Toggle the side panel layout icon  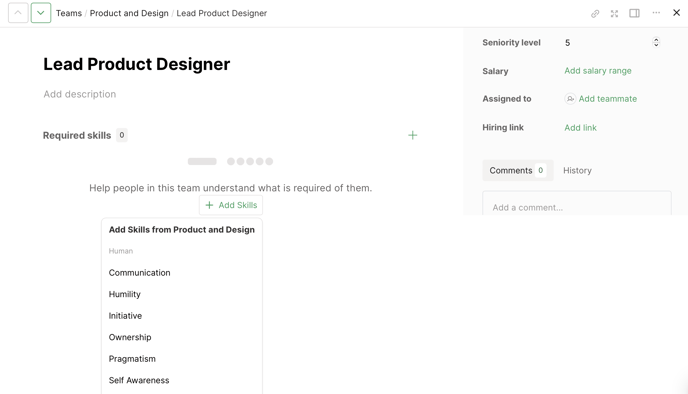coord(634,13)
